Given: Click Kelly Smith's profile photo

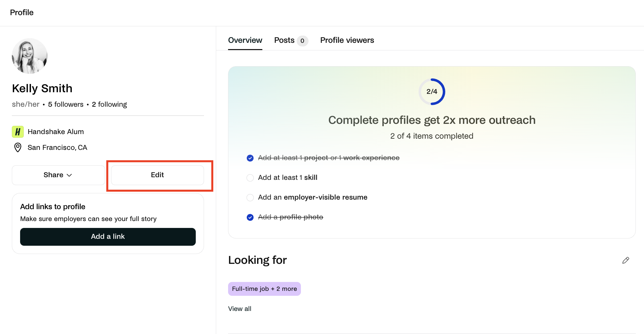Looking at the screenshot, I should pos(30,56).
